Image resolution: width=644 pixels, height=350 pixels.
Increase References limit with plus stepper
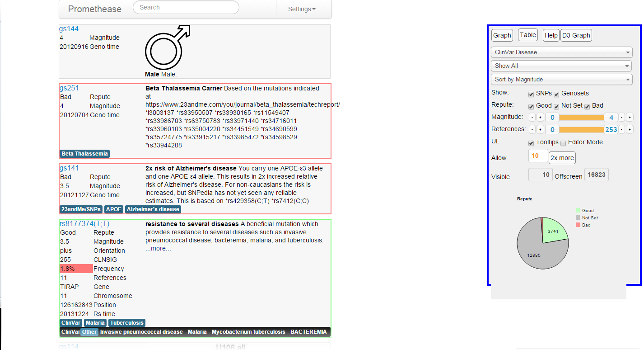coord(629,129)
